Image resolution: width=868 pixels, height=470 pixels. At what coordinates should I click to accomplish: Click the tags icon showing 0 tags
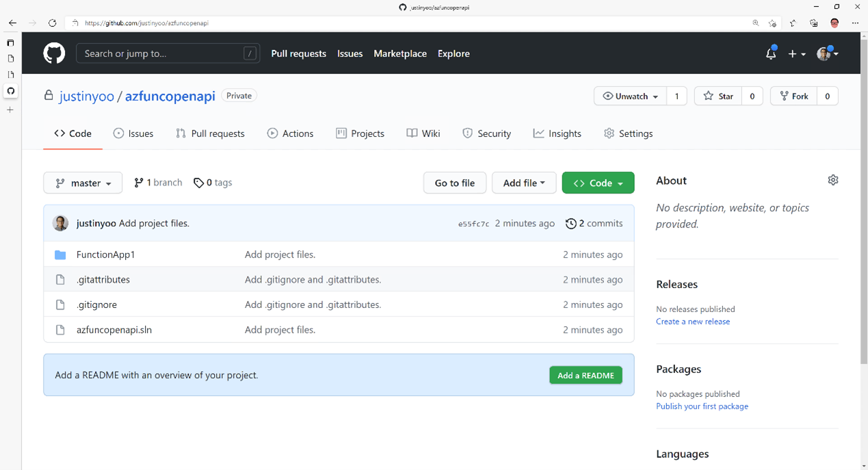[198, 183]
